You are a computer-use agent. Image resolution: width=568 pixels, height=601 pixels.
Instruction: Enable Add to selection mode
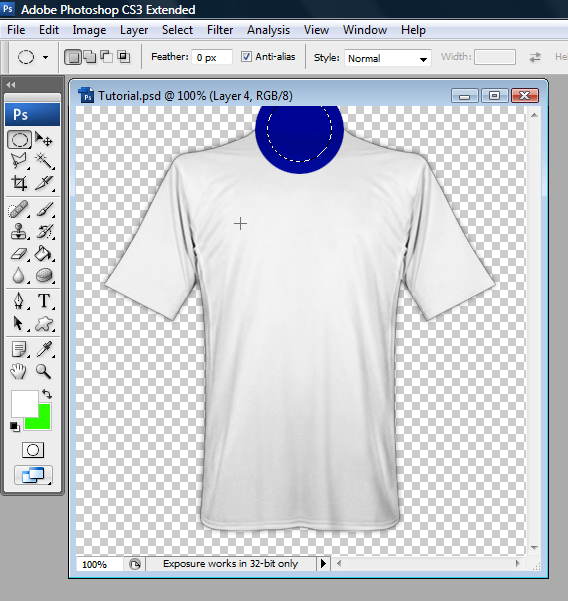[89, 57]
